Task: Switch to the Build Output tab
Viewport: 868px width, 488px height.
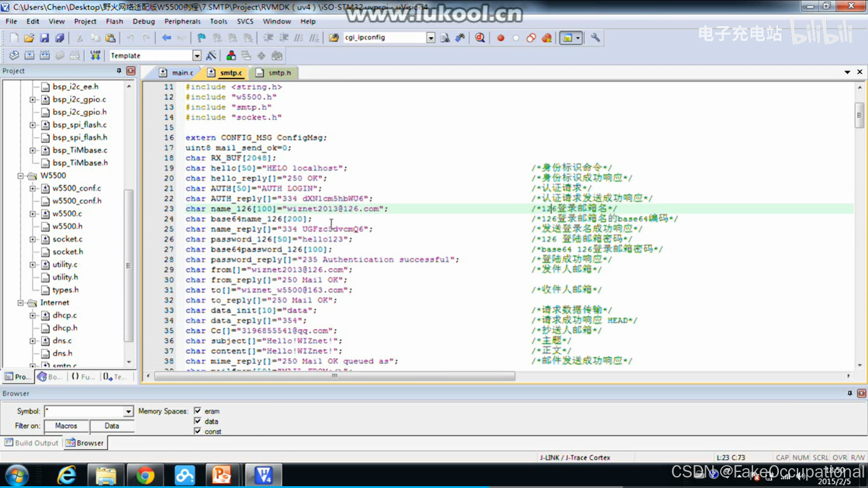Action: pos(31,443)
